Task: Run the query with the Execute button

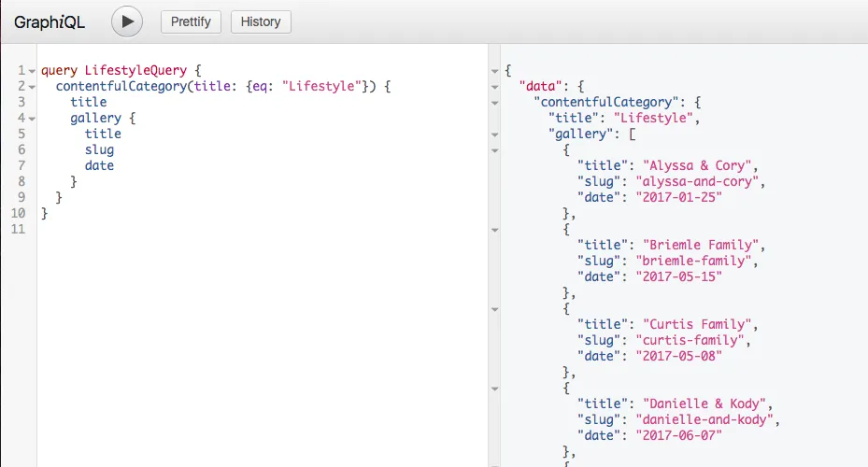Action: click(x=127, y=21)
